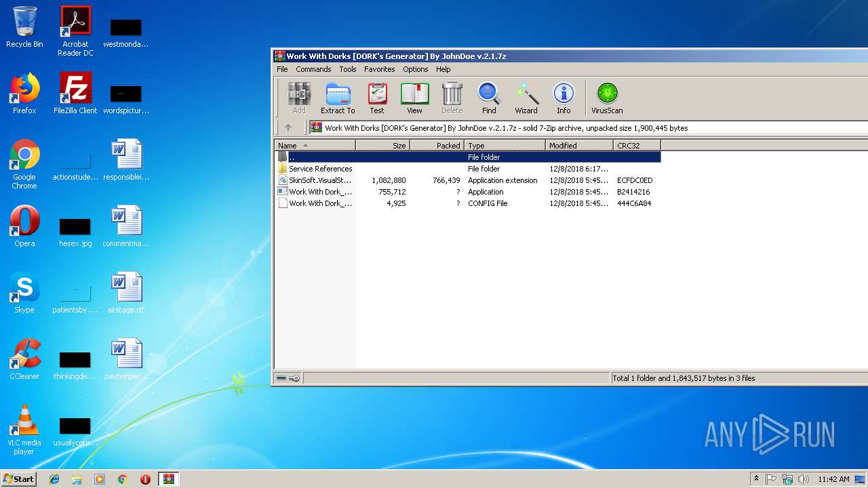This screenshot has width=868, height=488.
Task: Show archive Info
Action: (564, 98)
